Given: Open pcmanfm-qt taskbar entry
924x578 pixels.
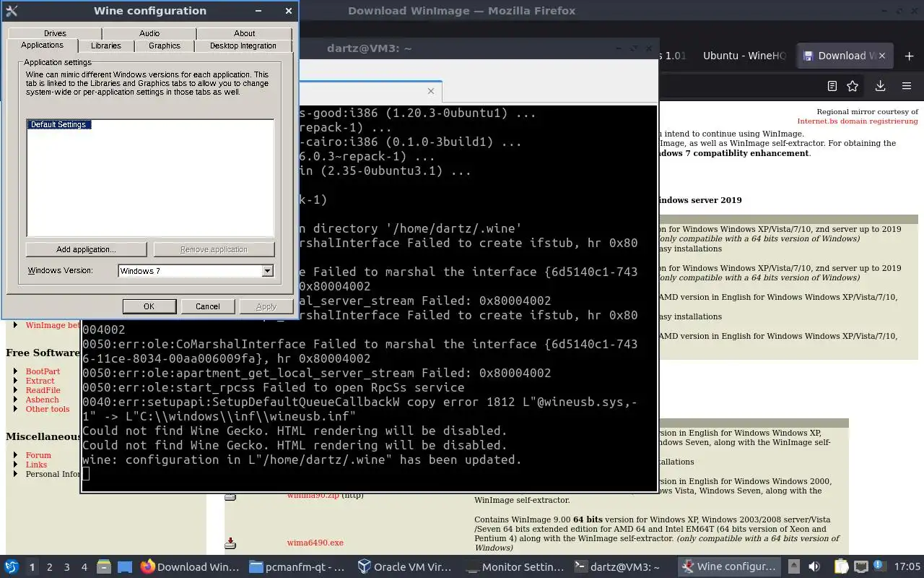Looking at the screenshot, I should click(x=297, y=567).
